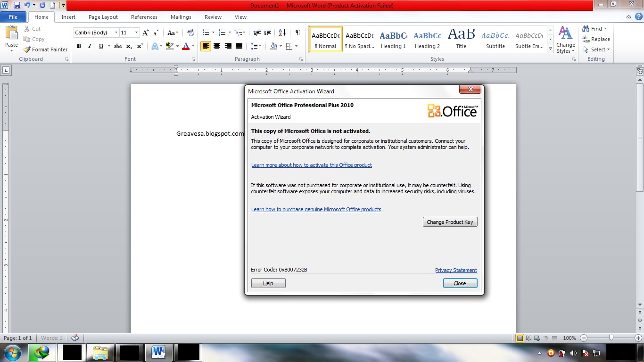
Task: Apply the Text Highlight Color
Action: click(169, 46)
